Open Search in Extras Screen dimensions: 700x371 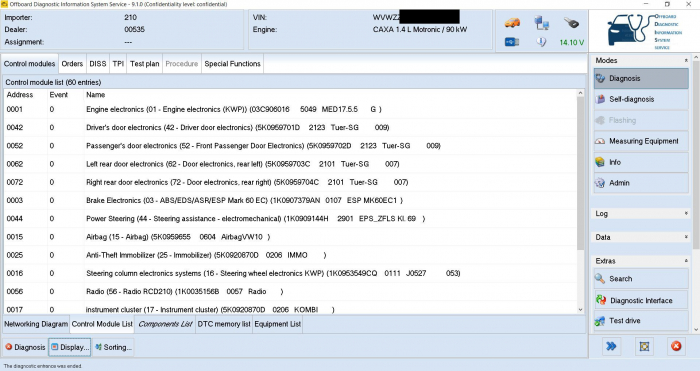click(641, 279)
